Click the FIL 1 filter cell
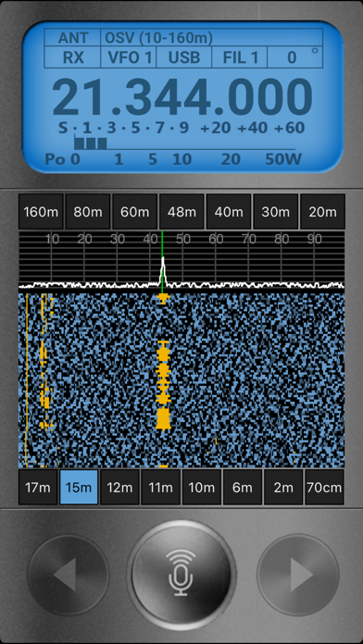This screenshot has width=363, height=644. click(240, 57)
